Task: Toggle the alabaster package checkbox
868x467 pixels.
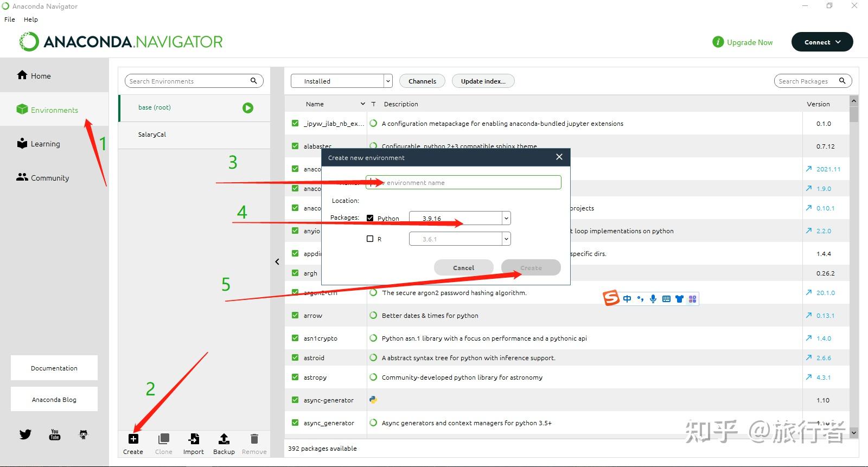Action: [x=295, y=146]
